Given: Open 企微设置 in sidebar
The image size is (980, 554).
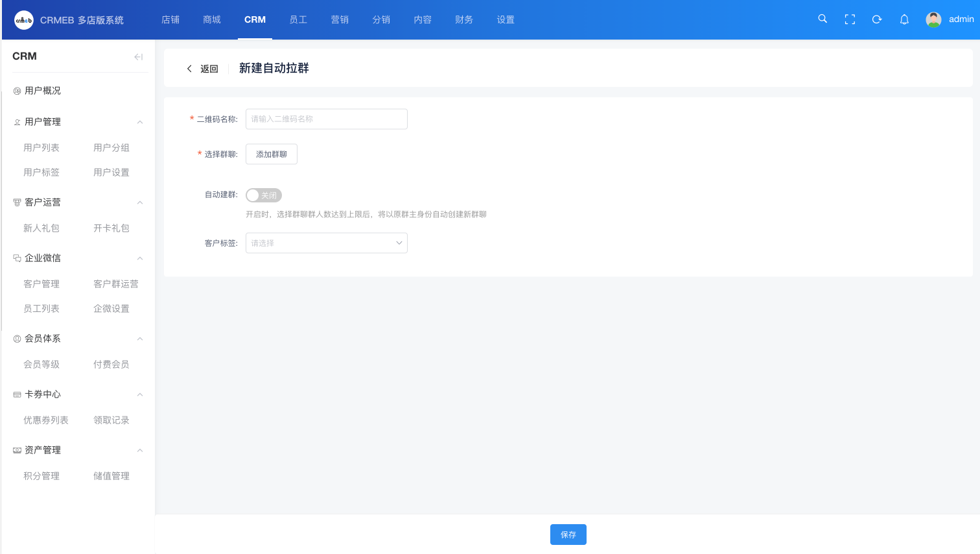Looking at the screenshot, I should [x=111, y=309].
